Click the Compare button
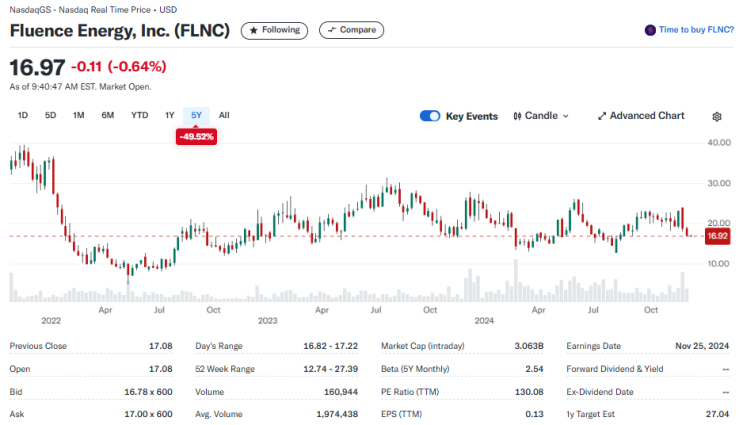 (352, 30)
